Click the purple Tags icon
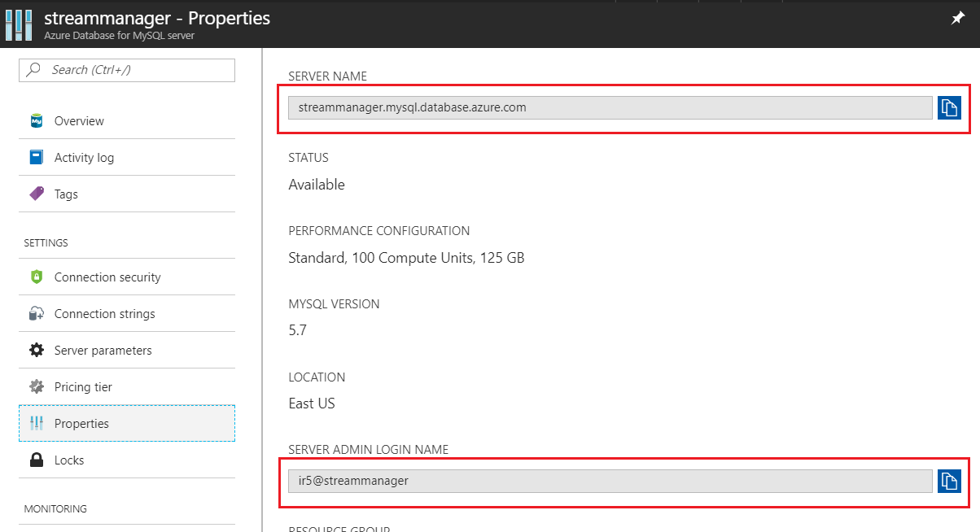 (37, 194)
